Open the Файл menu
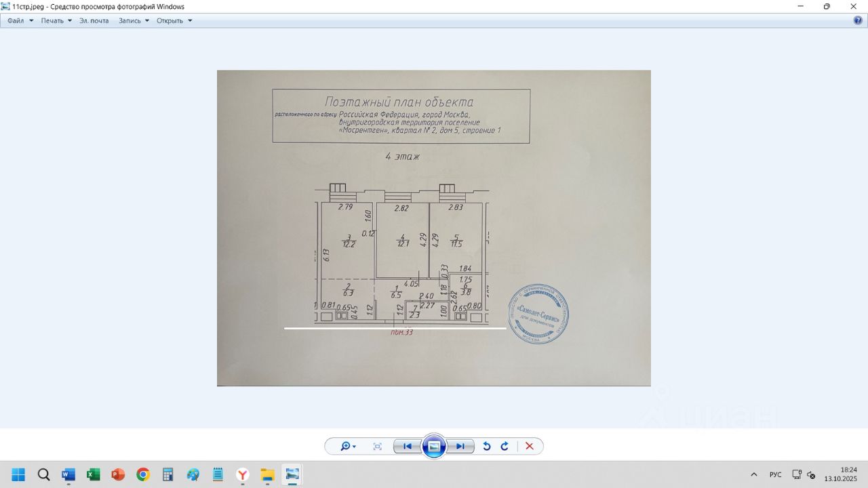Image resolution: width=868 pixels, height=488 pixels. [20, 20]
